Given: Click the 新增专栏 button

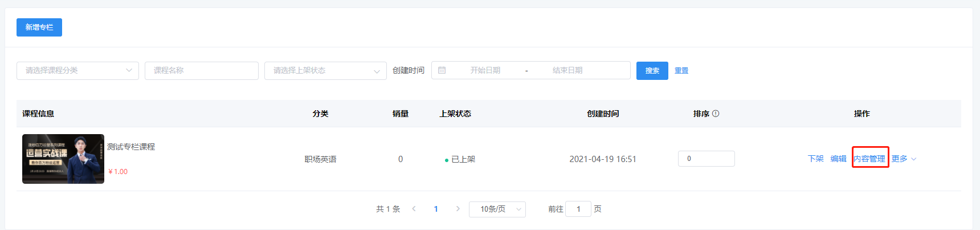Looking at the screenshot, I should click(39, 27).
